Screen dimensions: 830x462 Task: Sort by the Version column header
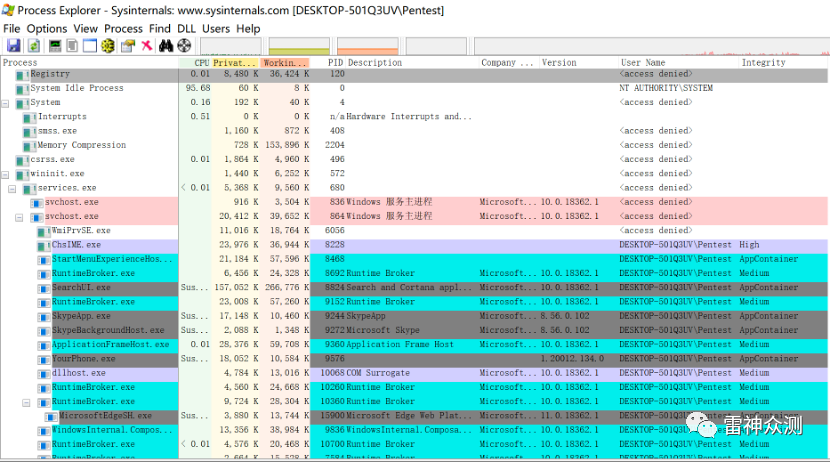pyautogui.click(x=579, y=62)
